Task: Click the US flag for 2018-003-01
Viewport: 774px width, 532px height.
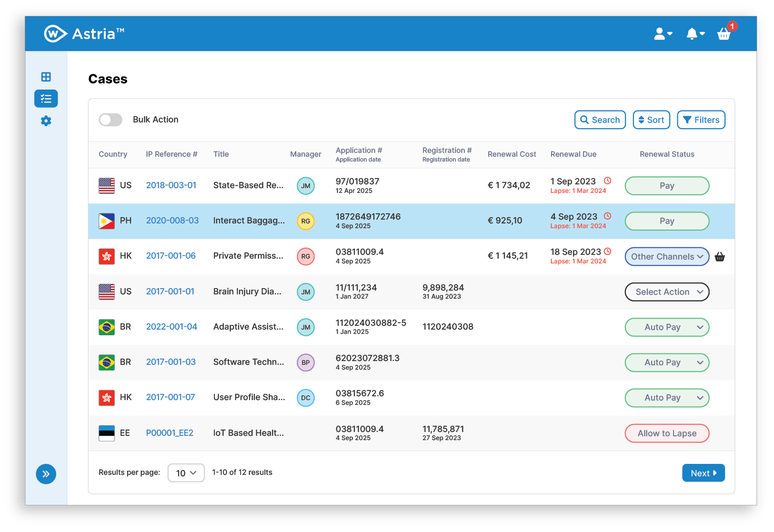Action: tap(107, 186)
